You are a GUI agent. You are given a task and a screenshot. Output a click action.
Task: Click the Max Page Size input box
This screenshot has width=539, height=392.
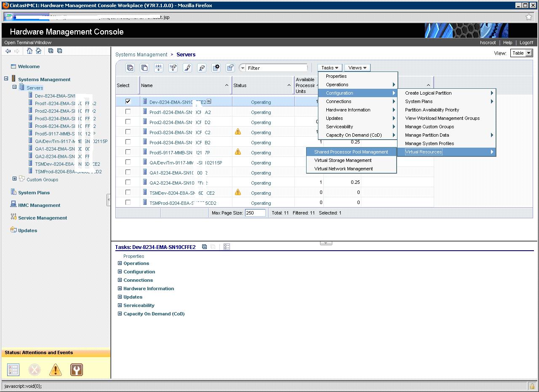pyautogui.click(x=255, y=213)
